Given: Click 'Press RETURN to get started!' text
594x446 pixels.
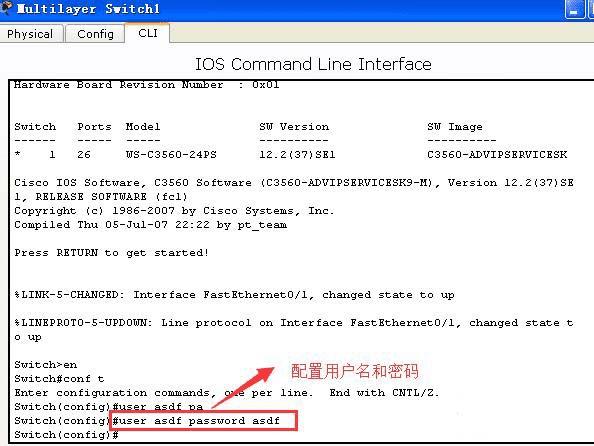Looking at the screenshot, I should (111, 253).
